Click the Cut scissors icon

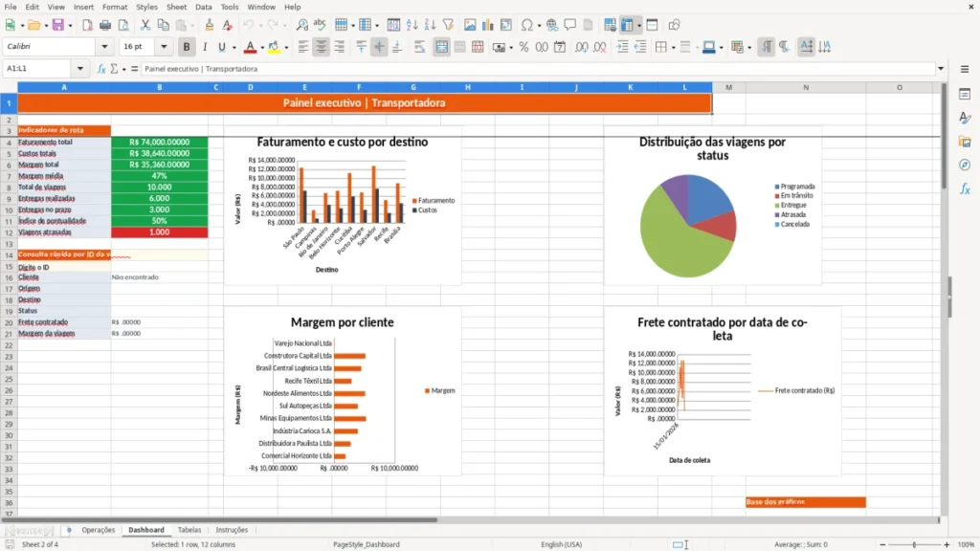click(145, 25)
